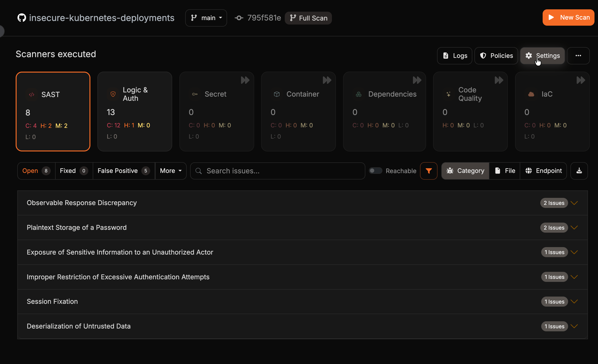Click the skipped icon on Code Quality card
Viewport: 598px width, 364px height.
(499, 80)
